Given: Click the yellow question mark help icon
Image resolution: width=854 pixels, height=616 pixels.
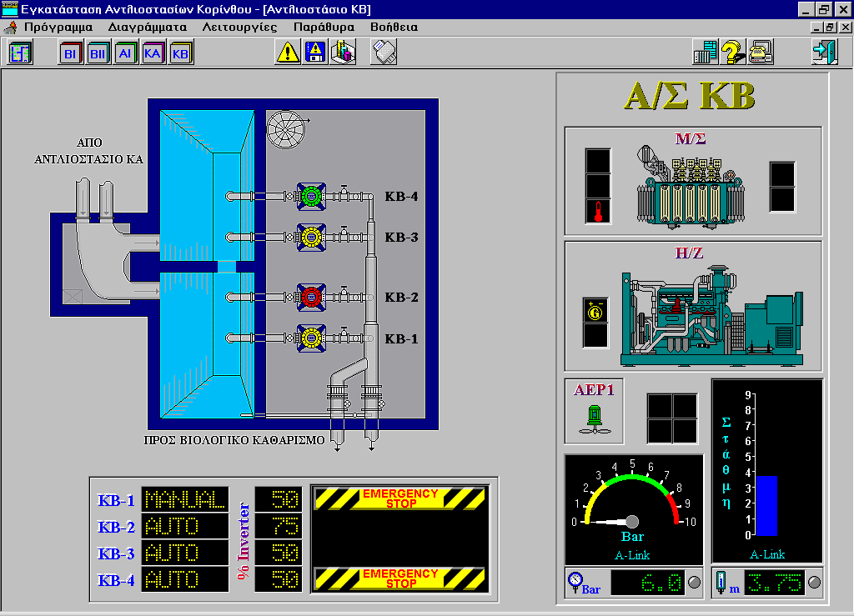Looking at the screenshot, I should (732, 53).
